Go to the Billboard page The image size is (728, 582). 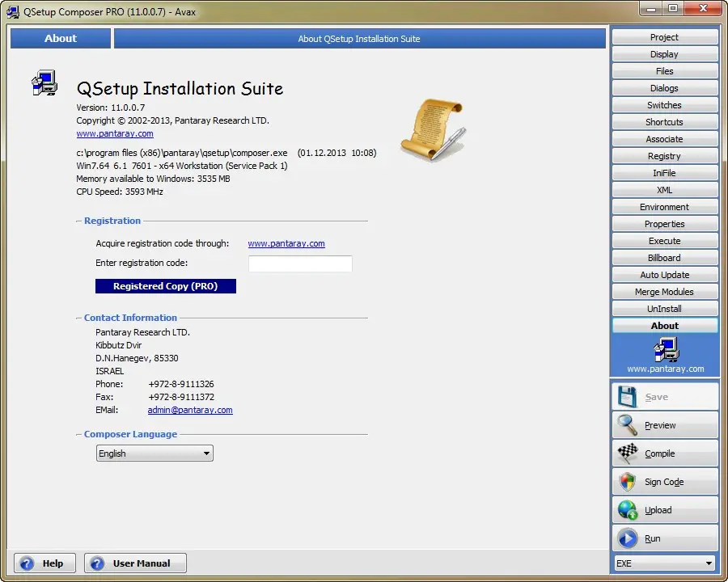click(665, 258)
